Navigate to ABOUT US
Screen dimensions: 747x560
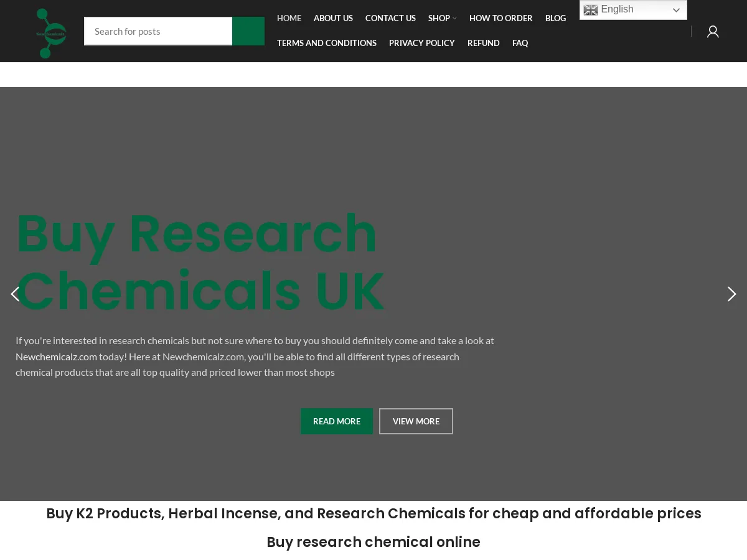point(333,18)
